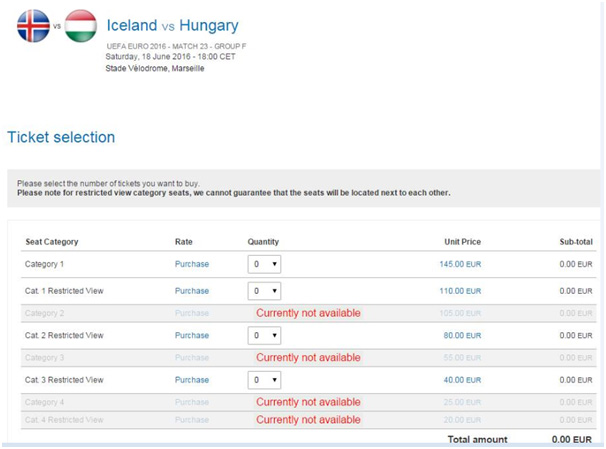Click the restricted view seats notice text

click(234, 193)
